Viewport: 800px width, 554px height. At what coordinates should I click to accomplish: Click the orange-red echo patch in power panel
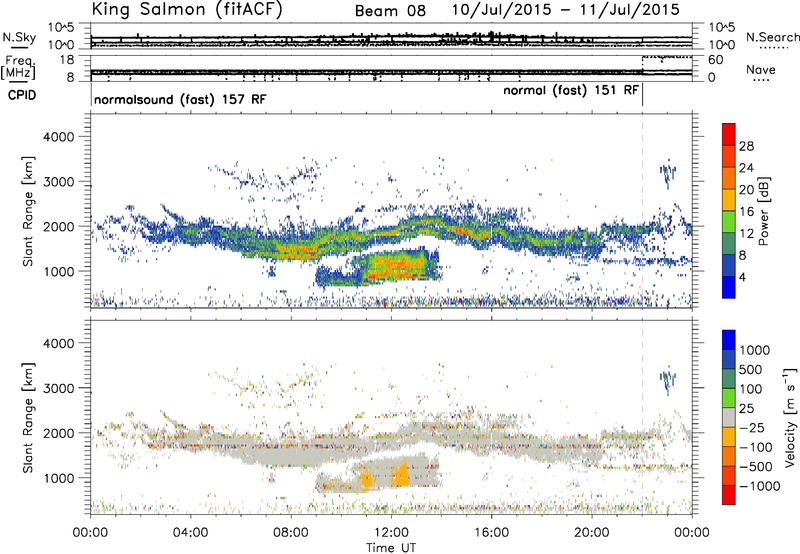pos(398,265)
